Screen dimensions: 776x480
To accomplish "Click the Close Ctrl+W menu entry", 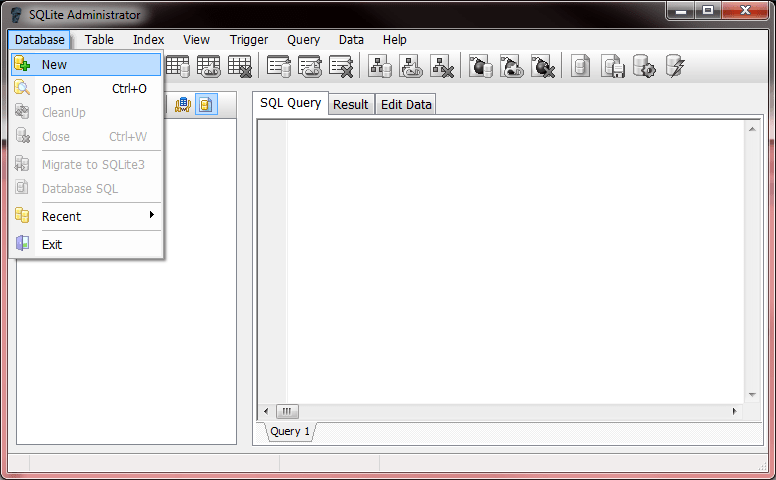I will (86, 137).
